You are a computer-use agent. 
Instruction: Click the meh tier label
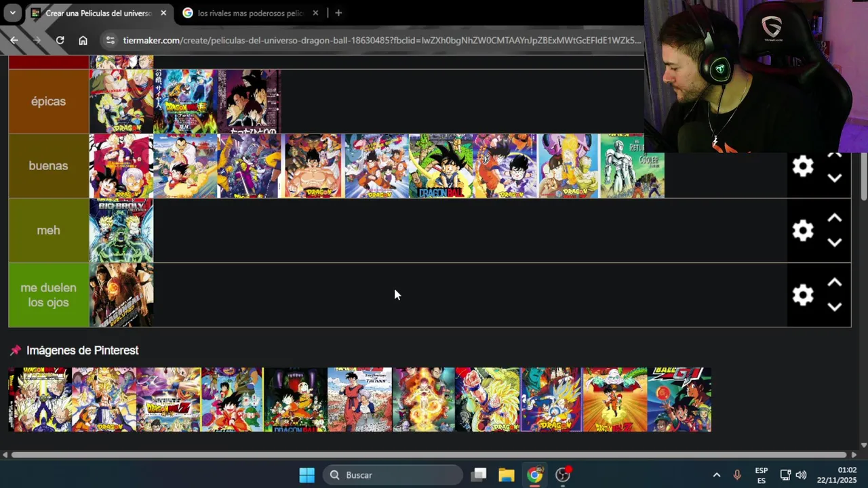[x=48, y=230]
